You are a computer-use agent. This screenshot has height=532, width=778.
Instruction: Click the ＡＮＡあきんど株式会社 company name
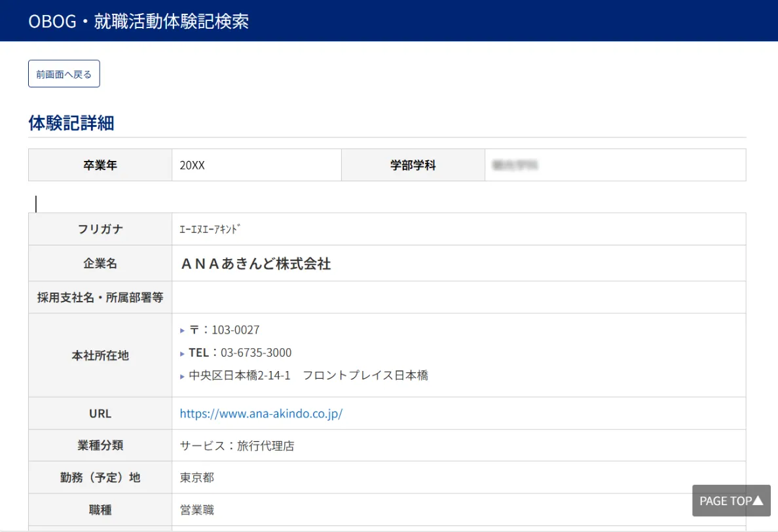click(x=255, y=263)
